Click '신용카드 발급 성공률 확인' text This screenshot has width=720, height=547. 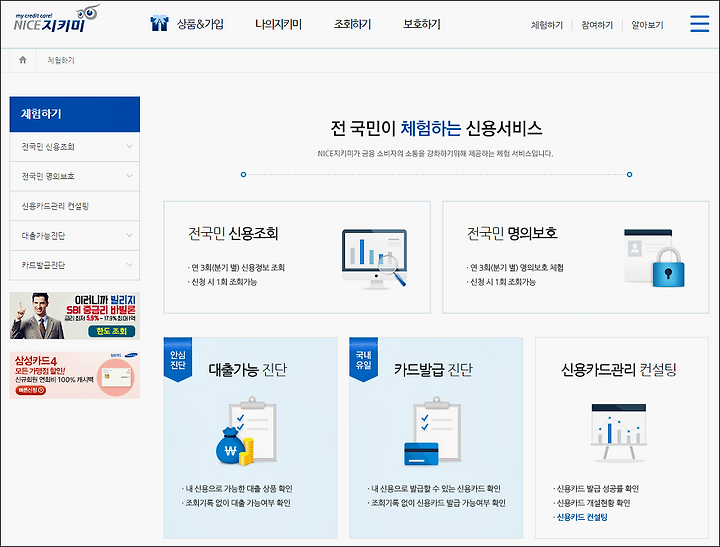click(x=597, y=489)
